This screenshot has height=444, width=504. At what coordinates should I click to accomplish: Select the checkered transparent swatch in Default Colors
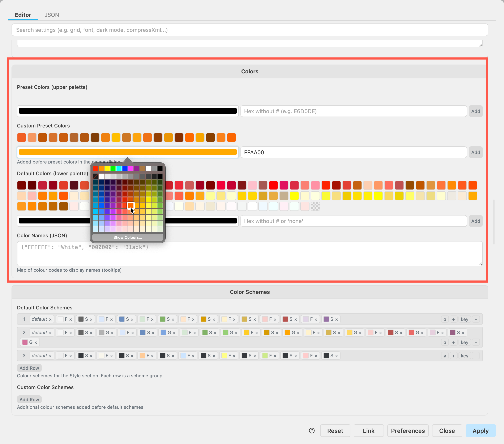pyautogui.click(x=315, y=206)
